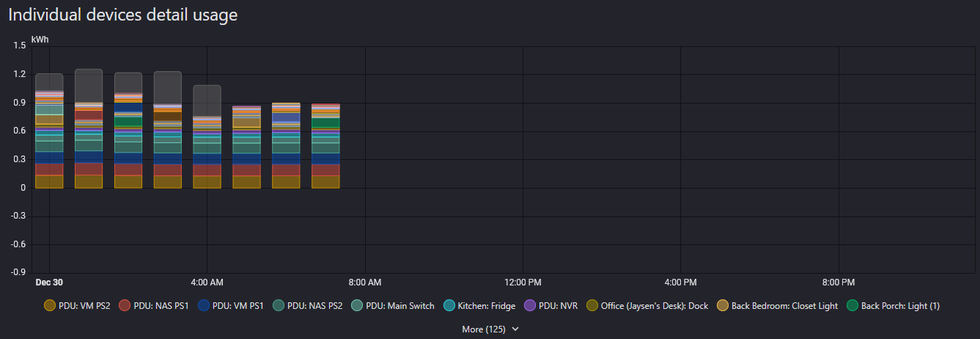
Task: Click the green Back Porch: Light (1) circle
Action: coord(852,305)
